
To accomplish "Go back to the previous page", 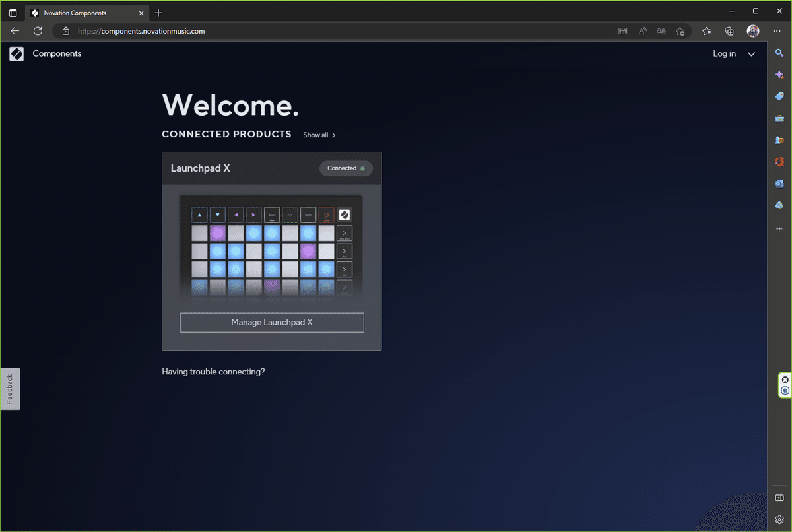I will point(15,31).
